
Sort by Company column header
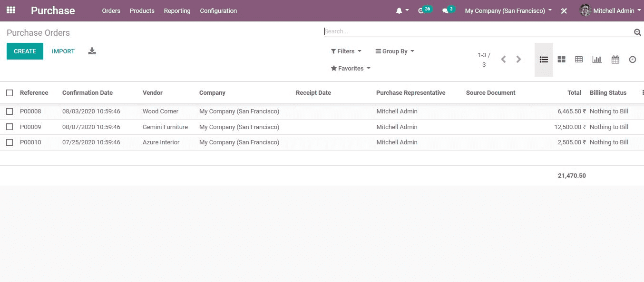[x=212, y=92]
